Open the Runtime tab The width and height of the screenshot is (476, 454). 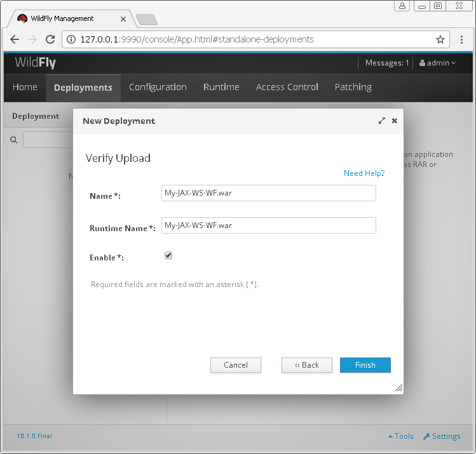(x=221, y=87)
